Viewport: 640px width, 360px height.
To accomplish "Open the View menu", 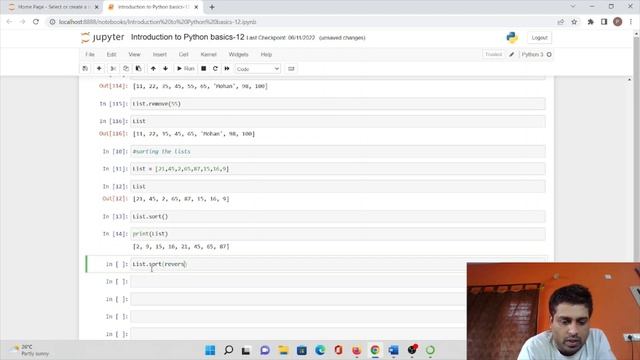I will (x=134, y=54).
